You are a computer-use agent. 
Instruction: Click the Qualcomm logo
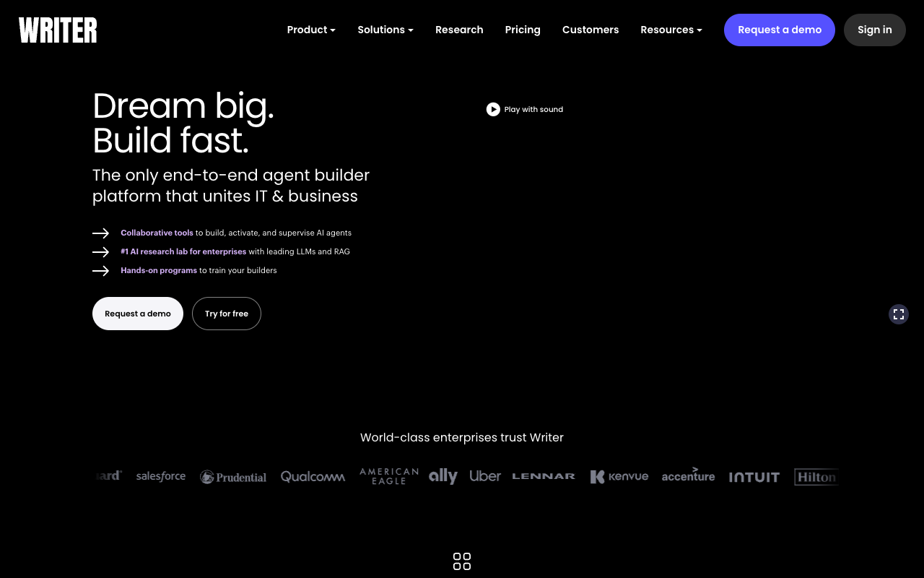pyautogui.click(x=313, y=477)
